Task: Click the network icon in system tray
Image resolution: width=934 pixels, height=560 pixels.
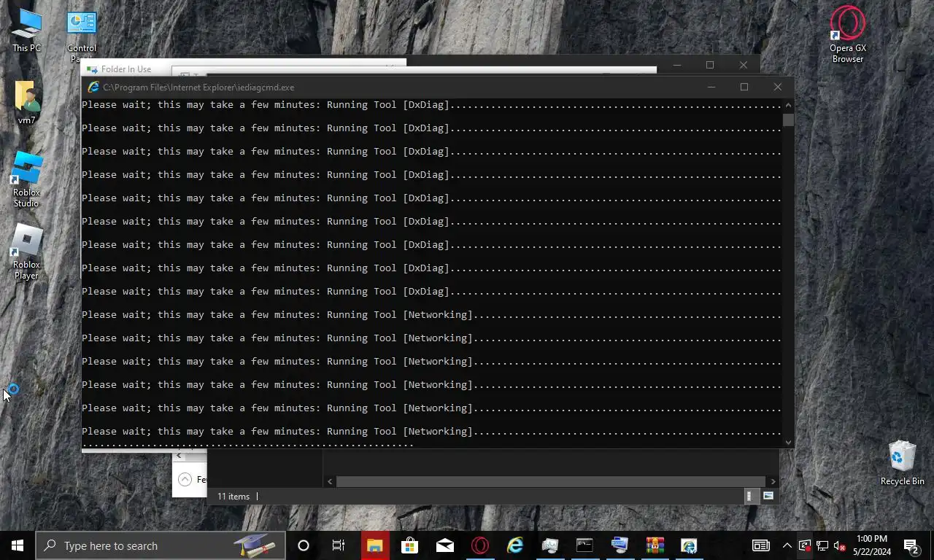Action: [822, 545]
